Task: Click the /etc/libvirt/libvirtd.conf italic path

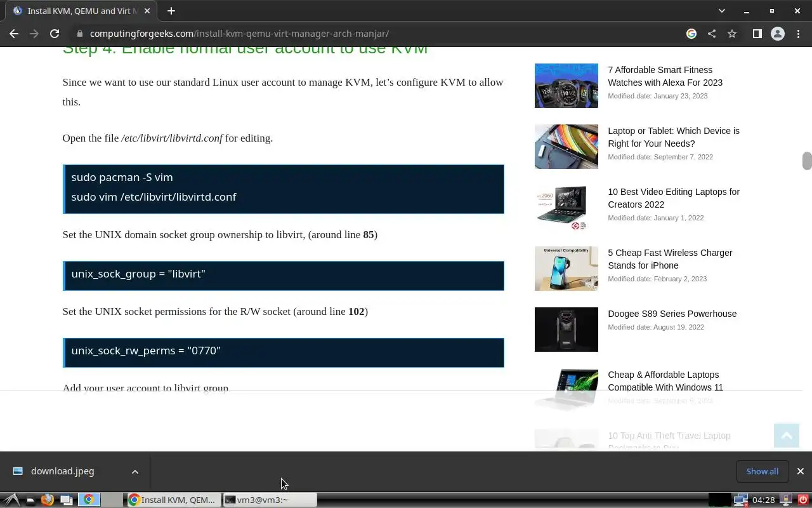Action: pyautogui.click(x=172, y=138)
